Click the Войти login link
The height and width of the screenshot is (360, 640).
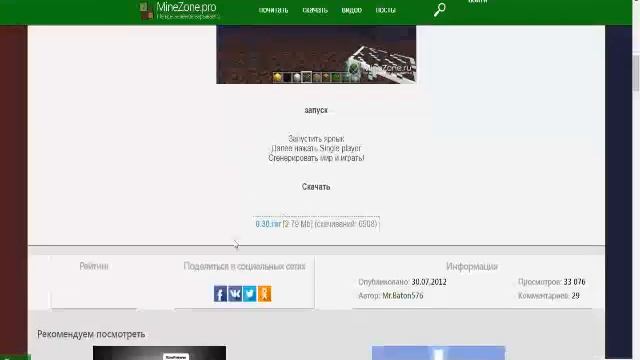(478, 2)
